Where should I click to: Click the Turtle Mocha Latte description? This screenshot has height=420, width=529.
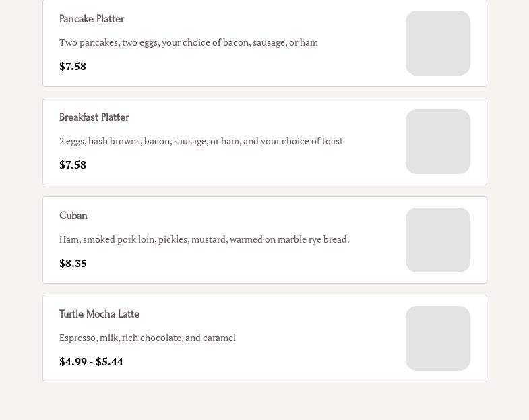[148, 338]
